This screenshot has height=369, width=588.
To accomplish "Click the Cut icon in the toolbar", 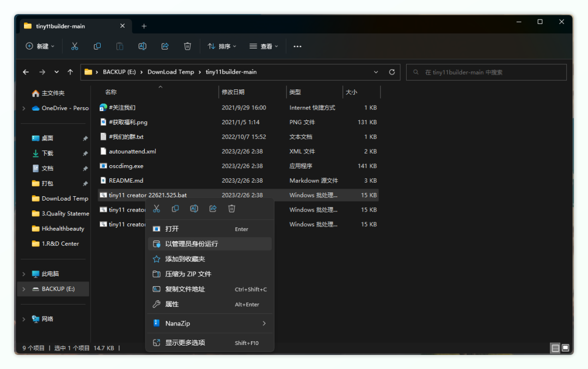I will tap(75, 46).
